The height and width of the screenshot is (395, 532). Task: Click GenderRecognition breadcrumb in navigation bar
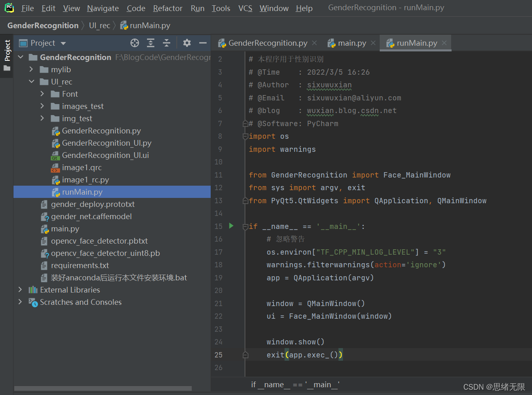pos(43,25)
